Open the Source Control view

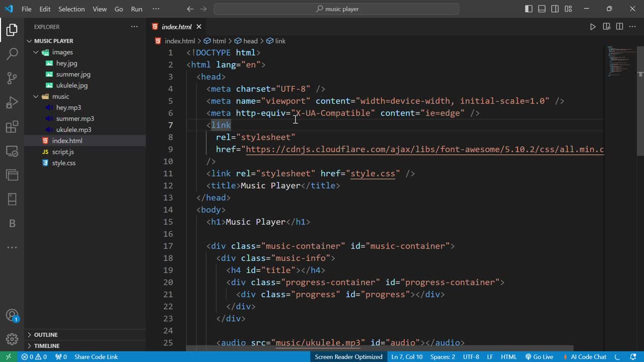pos(12,78)
